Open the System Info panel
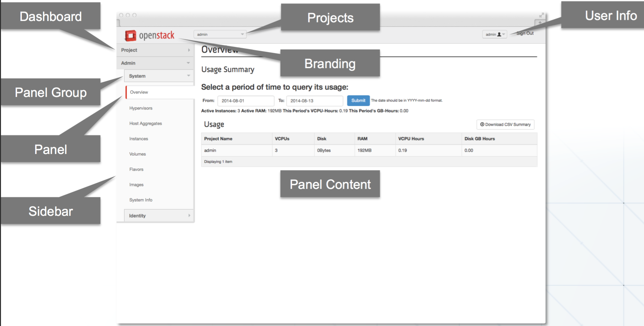This screenshot has width=644, height=326. [x=141, y=200]
